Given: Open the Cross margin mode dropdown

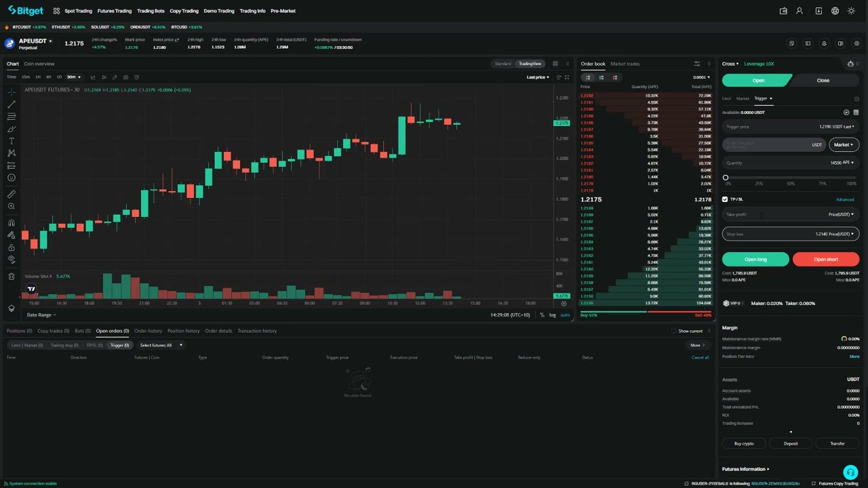Looking at the screenshot, I should [730, 64].
